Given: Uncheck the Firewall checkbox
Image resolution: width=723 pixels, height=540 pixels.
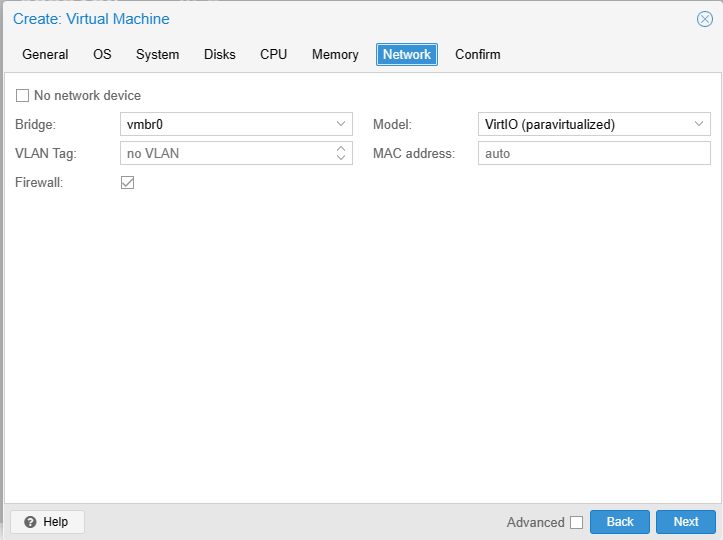Looking at the screenshot, I should tap(127, 183).
